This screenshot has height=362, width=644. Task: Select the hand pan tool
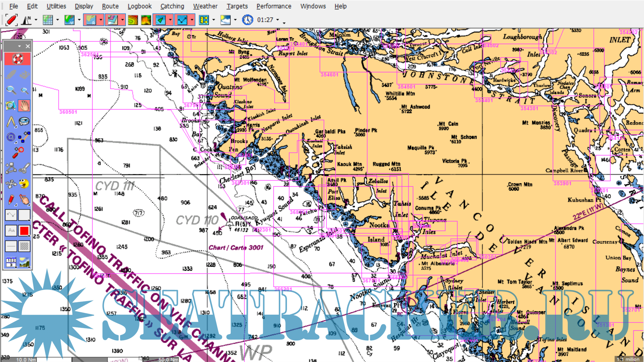[x=24, y=106]
